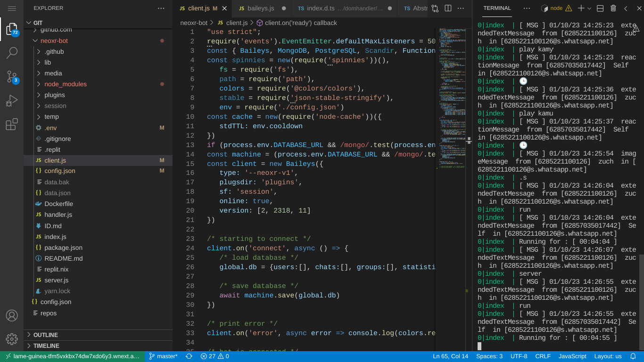Screen dimensions: 644x362
Task: Open handler.js from the file explorer
Action: pyautogui.click(x=58, y=214)
